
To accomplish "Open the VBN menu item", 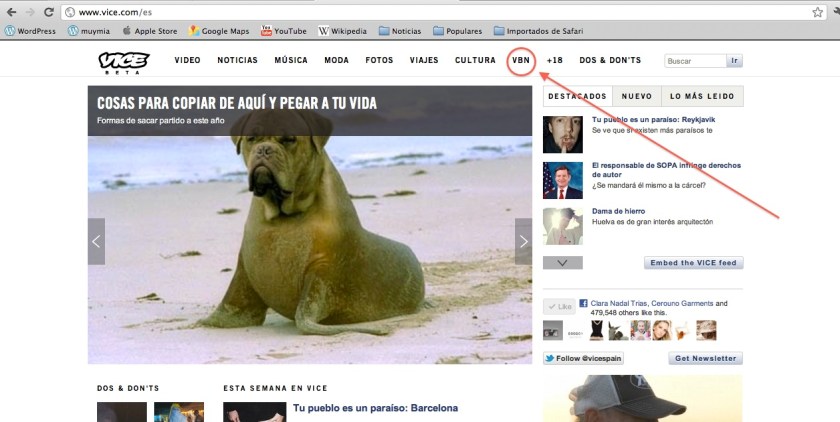I will coord(520,60).
